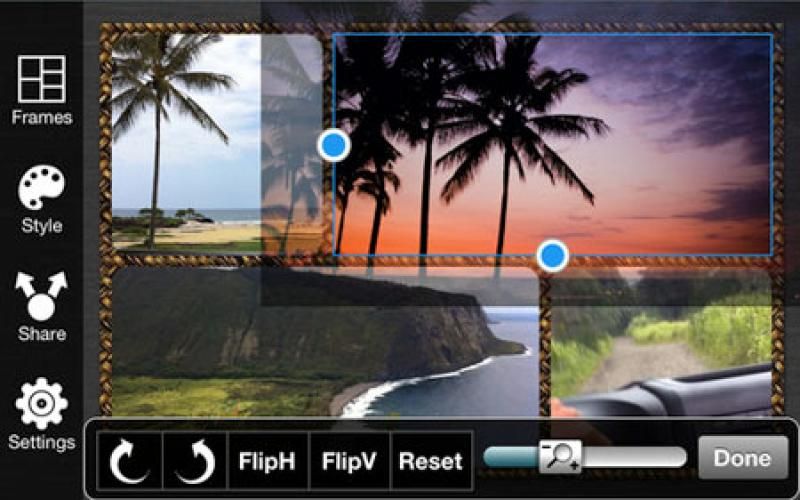
Task: Confirm edits with Done button
Action: coord(742,458)
